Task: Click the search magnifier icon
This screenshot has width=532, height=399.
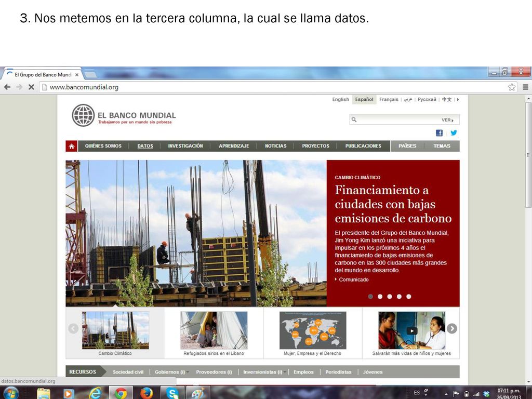Action: coord(354,120)
